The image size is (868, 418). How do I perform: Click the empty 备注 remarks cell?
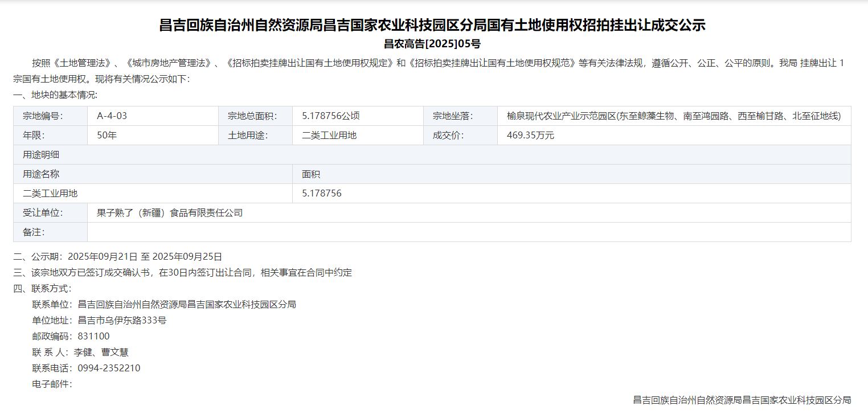(468, 232)
